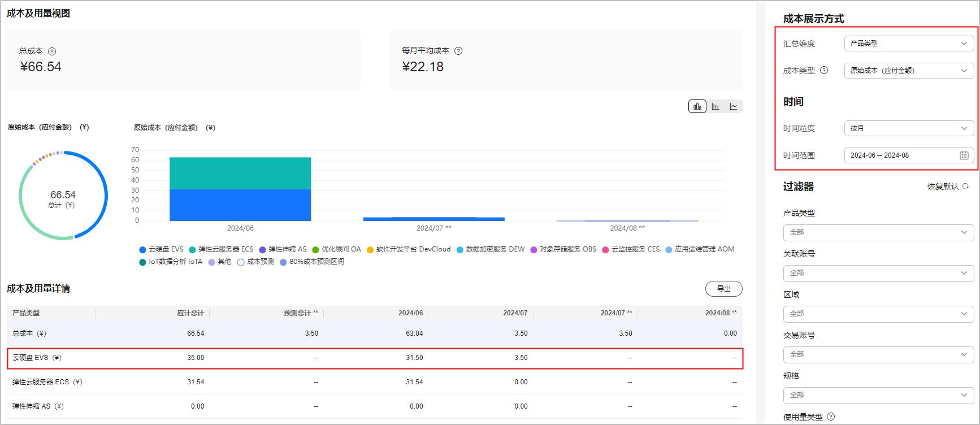Click 恢复默认 to reset filters
The image size is (980, 425).
(943, 187)
